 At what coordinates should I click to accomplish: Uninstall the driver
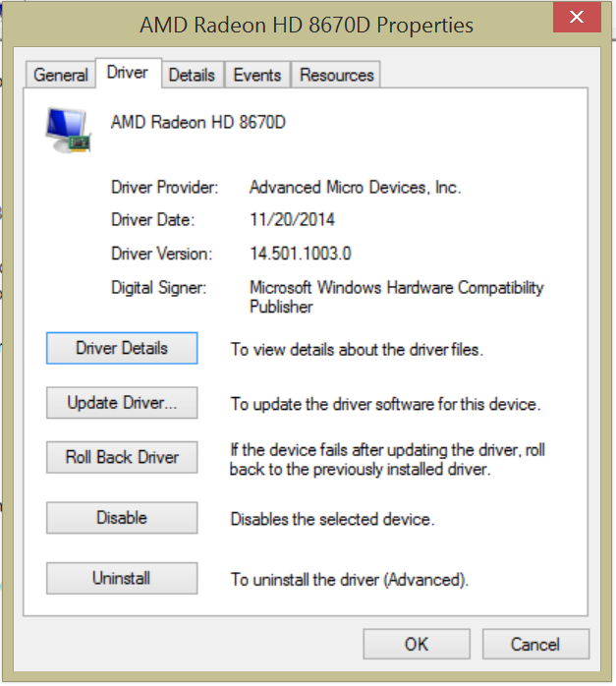122,578
